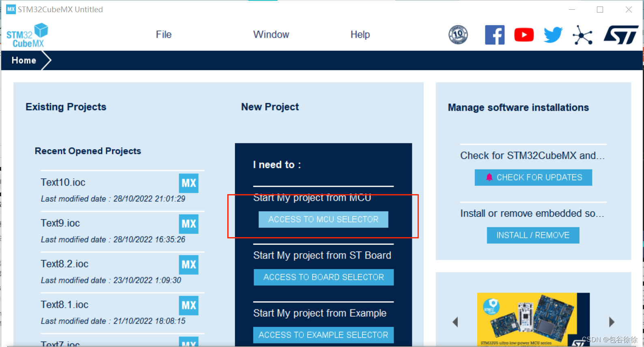Open recent project Text10.ioc

tap(63, 182)
